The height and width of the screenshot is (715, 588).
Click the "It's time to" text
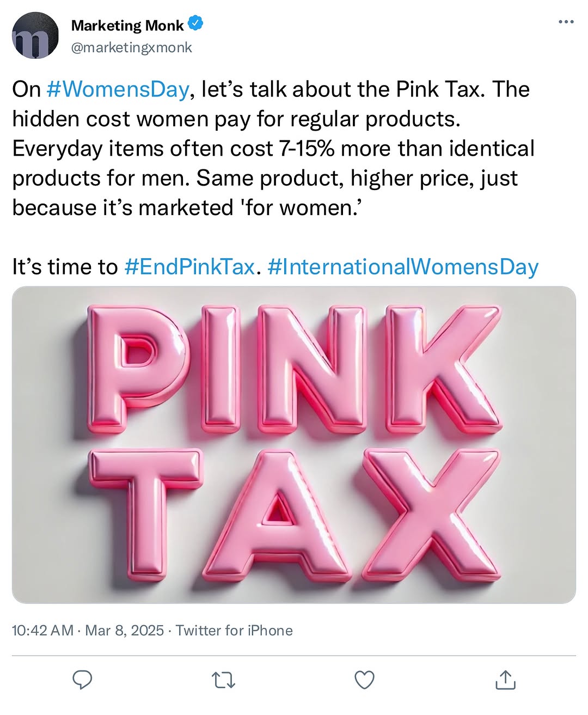tap(65, 267)
